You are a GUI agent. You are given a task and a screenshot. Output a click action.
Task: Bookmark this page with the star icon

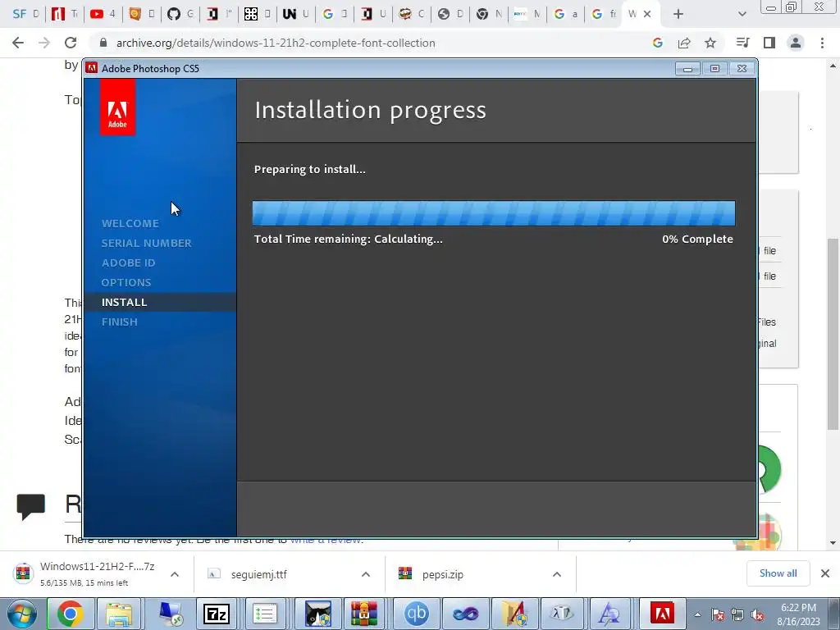(x=710, y=43)
